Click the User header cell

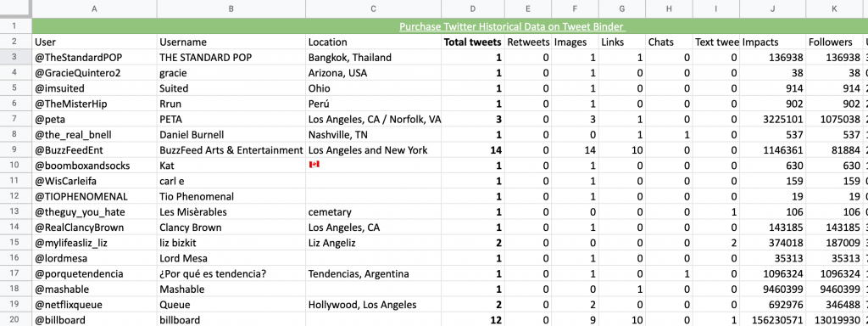pos(94,42)
